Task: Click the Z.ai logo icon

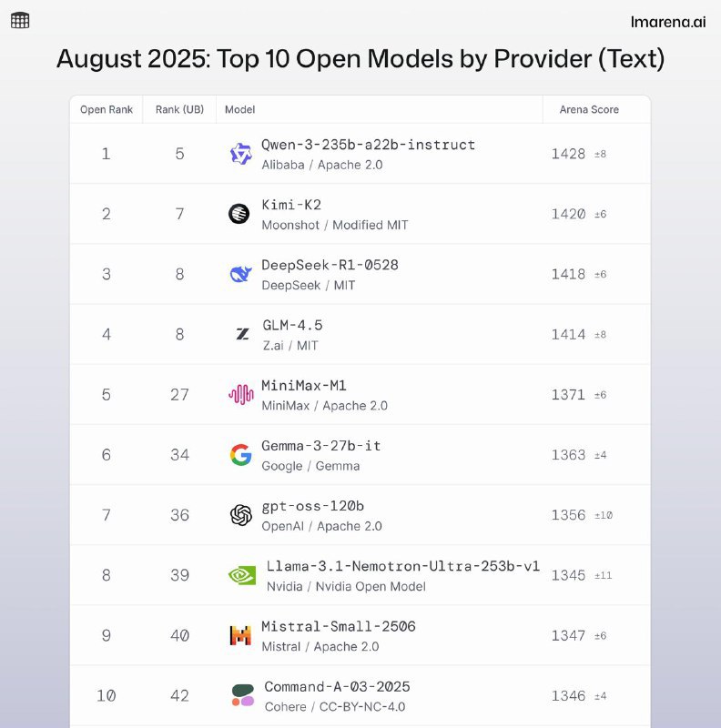Action: click(x=241, y=334)
